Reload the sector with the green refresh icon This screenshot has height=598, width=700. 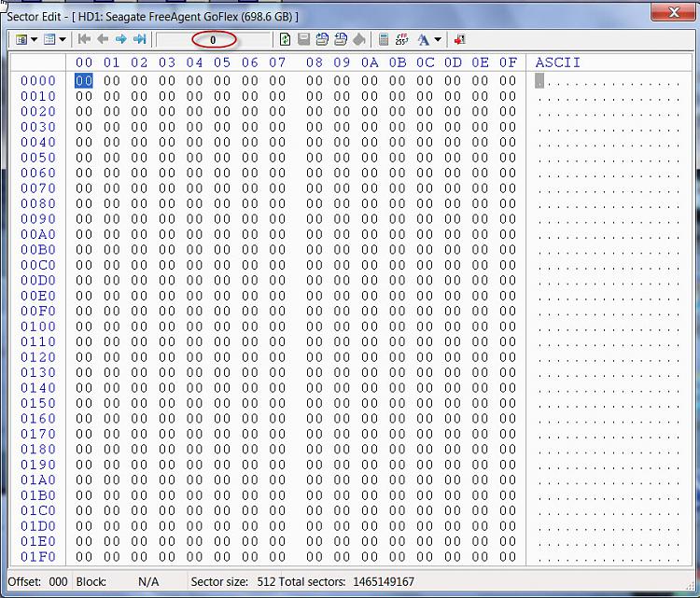click(x=285, y=40)
